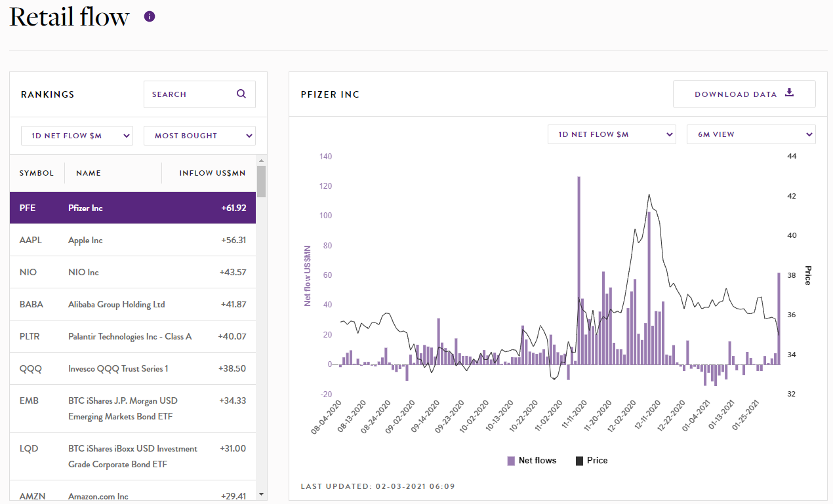The height and width of the screenshot is (504, 833).
Task: Click the search magnifier icon in Rankings
Action: 241,94
